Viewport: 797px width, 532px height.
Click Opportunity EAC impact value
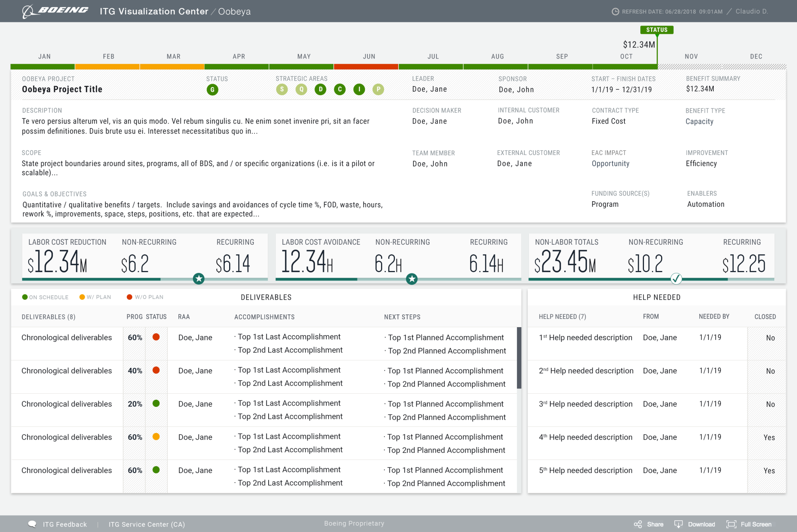click(611, 164)
